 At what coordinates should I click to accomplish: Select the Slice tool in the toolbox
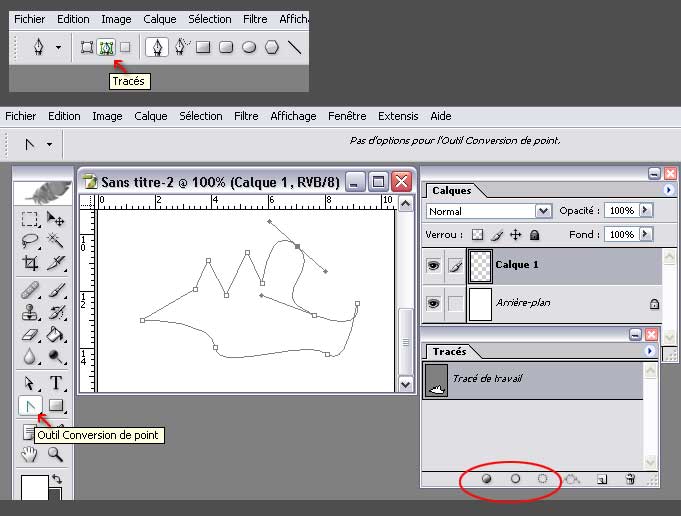pyautogui.click(x=56, y=263)
